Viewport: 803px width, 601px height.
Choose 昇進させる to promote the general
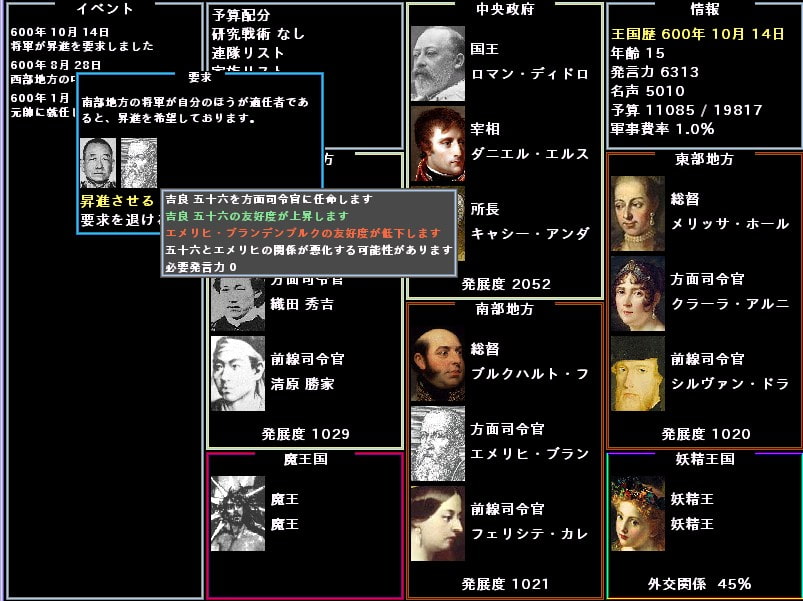pos(117,201)
